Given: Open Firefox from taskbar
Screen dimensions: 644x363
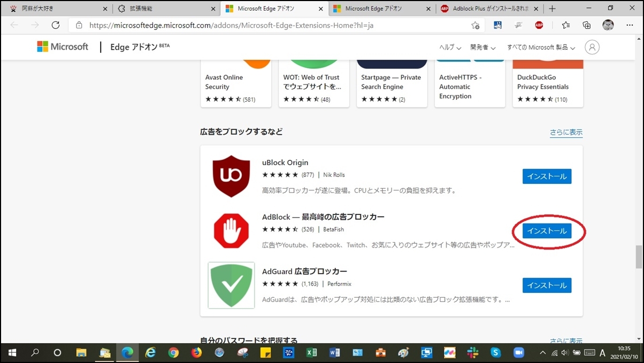Looking at the screenshot, I should [196, 353].
